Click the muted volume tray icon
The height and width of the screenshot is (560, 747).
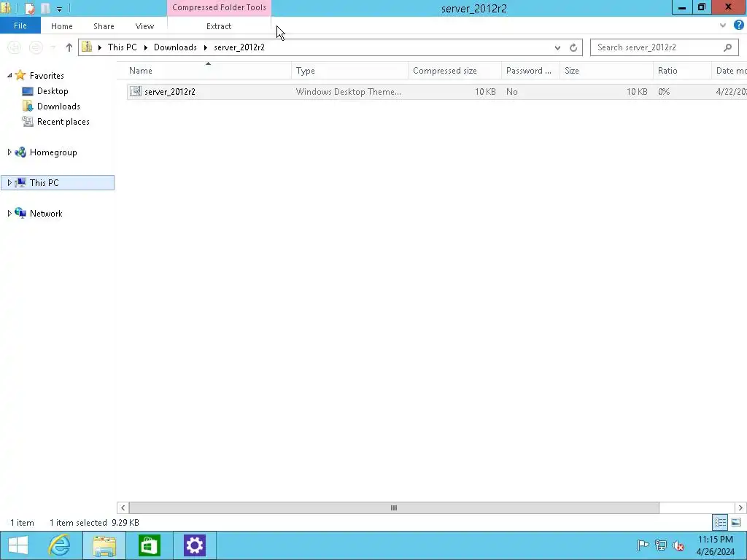click(678, 545)
